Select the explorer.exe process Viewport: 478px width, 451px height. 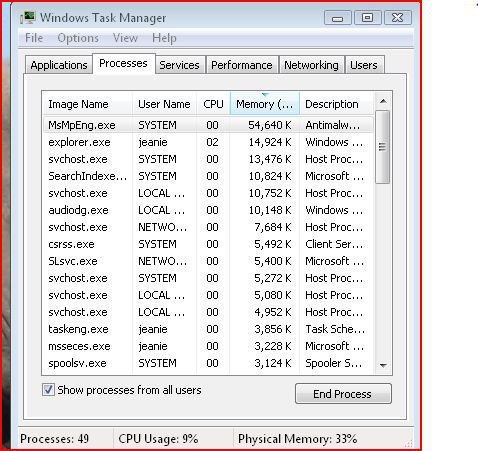pyautogui.click(x=208, y=142)
